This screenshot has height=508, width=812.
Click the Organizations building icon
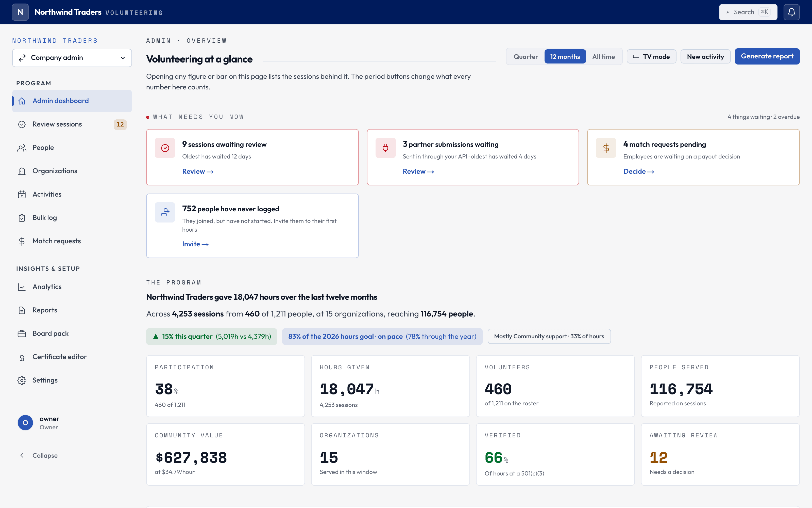[22, 171]
